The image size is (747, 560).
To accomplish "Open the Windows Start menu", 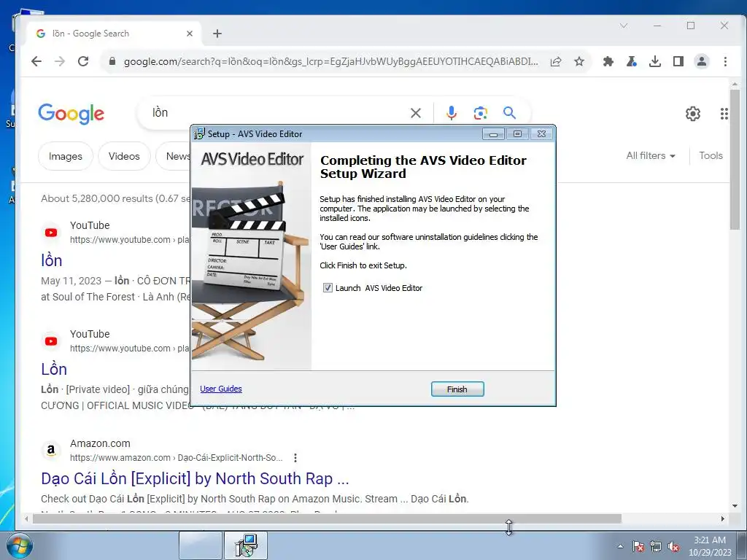I will (x=19, y=545).
